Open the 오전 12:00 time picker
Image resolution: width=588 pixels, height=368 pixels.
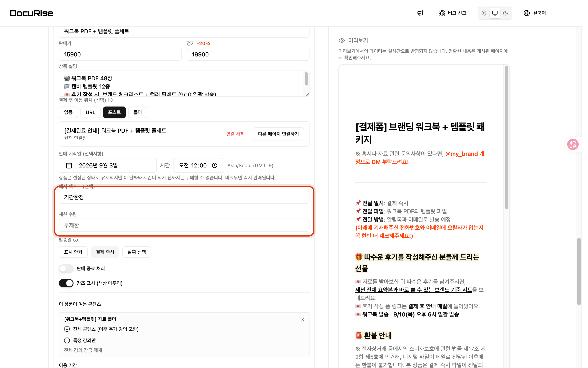[198, 166]
